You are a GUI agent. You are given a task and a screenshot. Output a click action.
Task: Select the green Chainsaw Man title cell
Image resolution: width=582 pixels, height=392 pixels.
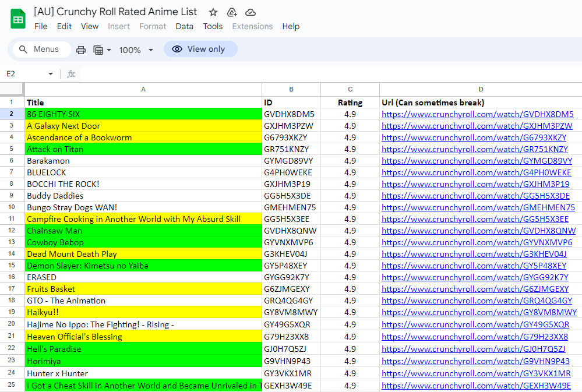[143, 231]
